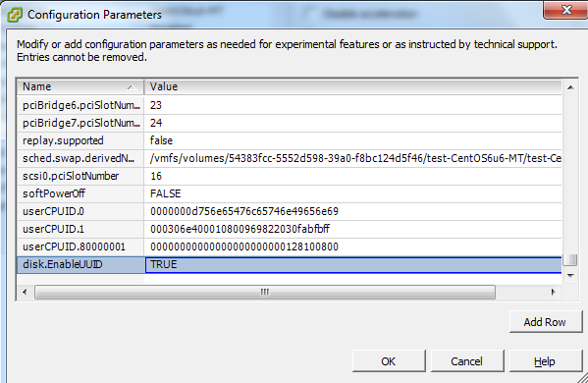This screenshot has height=383, width=588.
Task: Click the 00000000000000000000000128100800 value
Action: [x=352, y=246]
